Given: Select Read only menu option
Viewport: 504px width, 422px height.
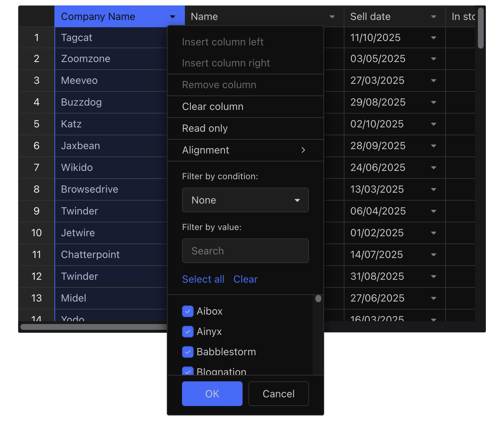Looking at the screenshot, I should tap(205, 128).
